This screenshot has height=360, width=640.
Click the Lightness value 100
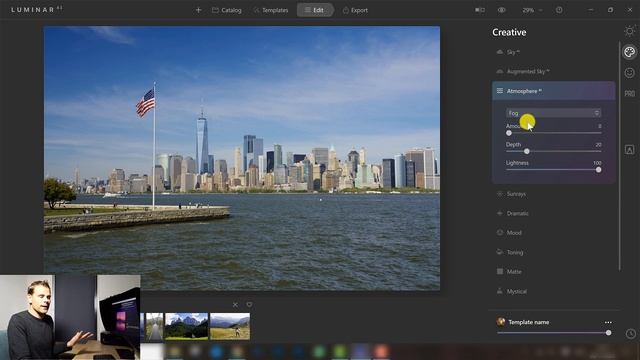coord(597,163)
